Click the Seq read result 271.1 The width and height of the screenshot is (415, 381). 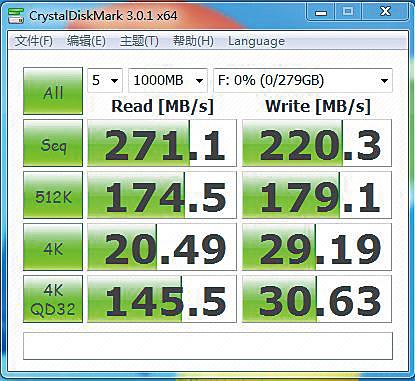pyautogui.click(x=162, y=143)
